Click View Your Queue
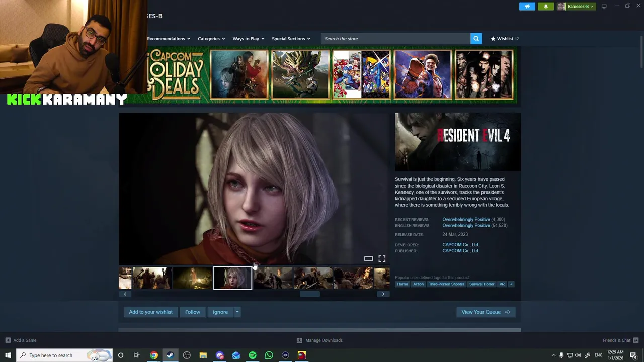644x362 pixels. [x=486, y=312]
